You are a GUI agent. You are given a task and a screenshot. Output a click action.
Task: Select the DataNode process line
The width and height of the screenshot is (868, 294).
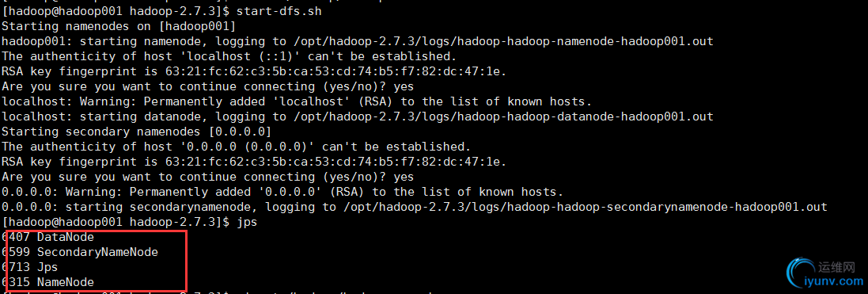coord(48,238)
